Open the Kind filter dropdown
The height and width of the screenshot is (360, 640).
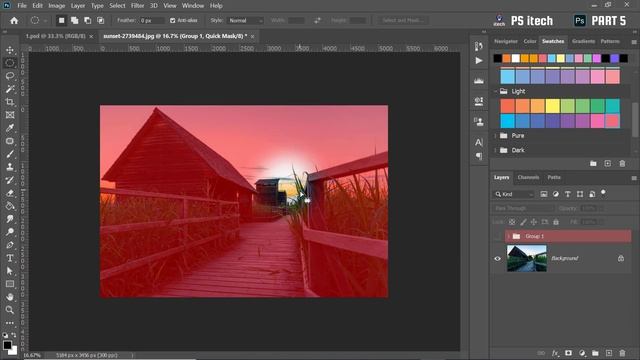[x=514, y=194]
